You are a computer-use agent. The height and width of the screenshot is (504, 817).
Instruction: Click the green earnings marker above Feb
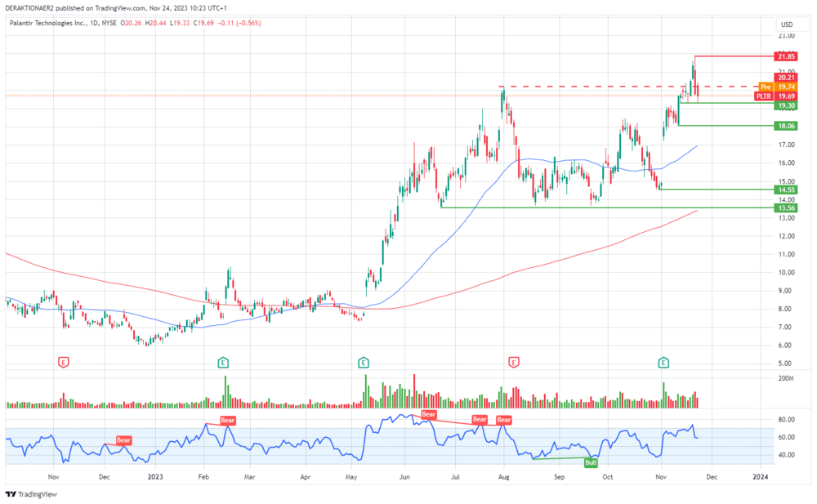[x=223, y=362]
